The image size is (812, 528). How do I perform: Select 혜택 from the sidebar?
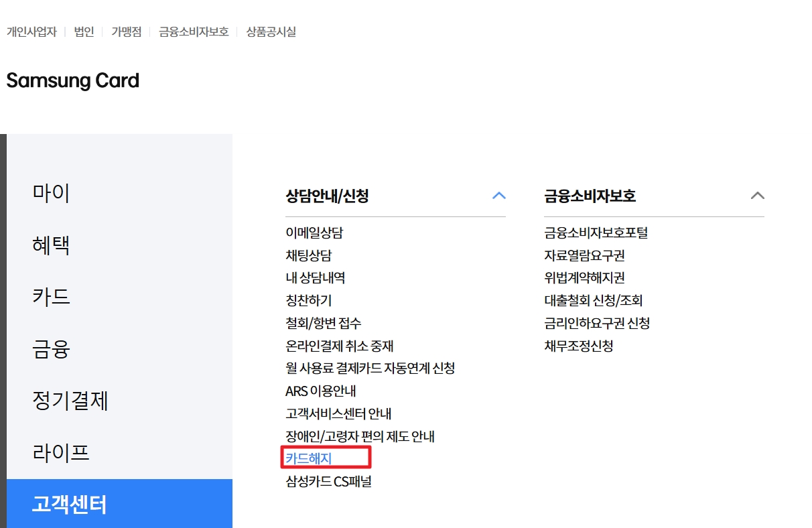click(49, 245)
